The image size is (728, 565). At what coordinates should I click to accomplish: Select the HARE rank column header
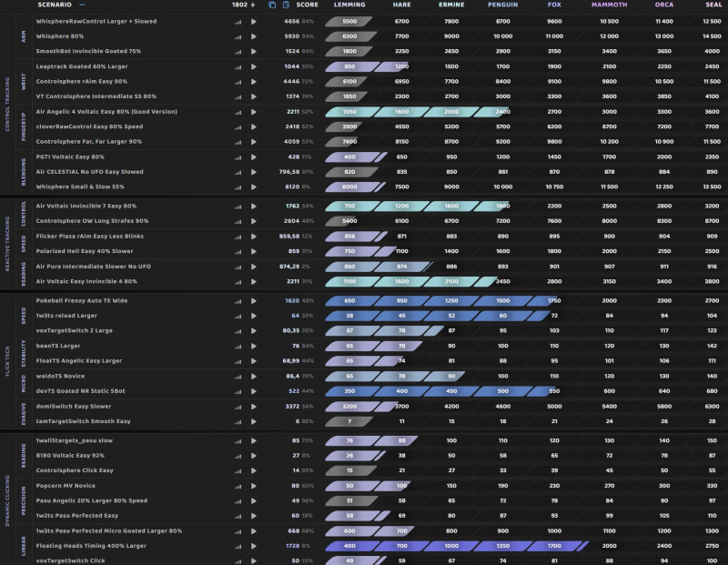pos(401,5)
